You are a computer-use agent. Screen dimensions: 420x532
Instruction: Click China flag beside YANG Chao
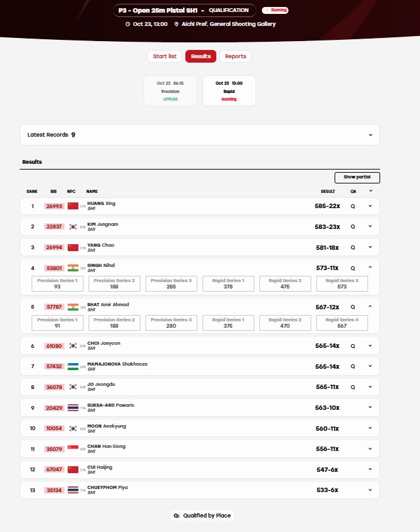tap(73, 247)
